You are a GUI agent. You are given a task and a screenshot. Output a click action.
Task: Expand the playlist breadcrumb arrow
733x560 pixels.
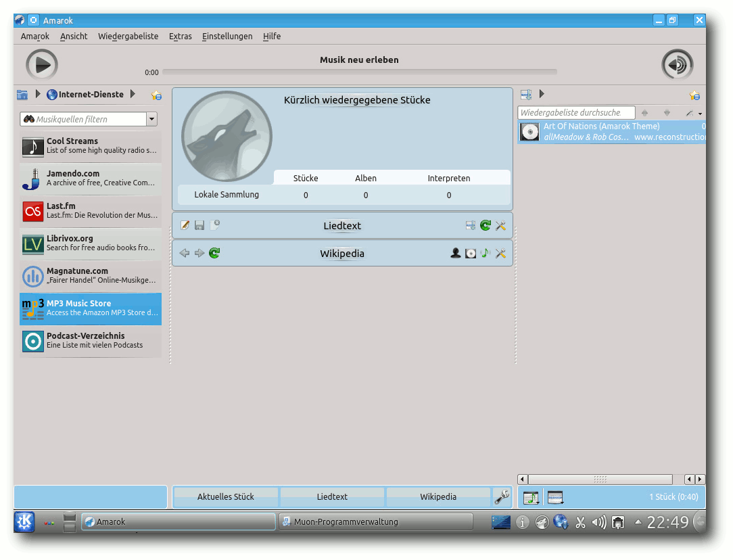[x=542, y=94]
